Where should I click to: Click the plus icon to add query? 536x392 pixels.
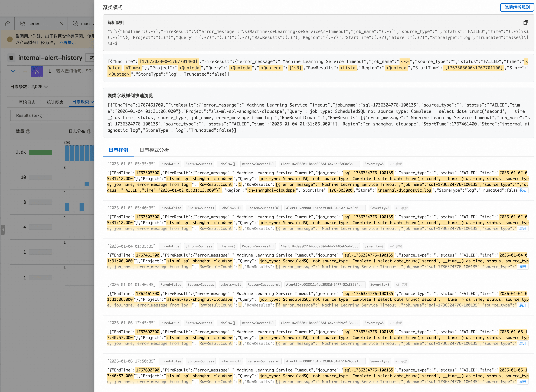[25, 71]
